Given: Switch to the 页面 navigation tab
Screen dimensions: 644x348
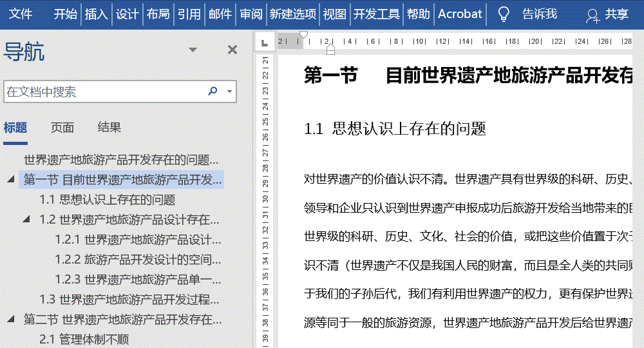Looking at the screenshot, I should click(62, 128).
